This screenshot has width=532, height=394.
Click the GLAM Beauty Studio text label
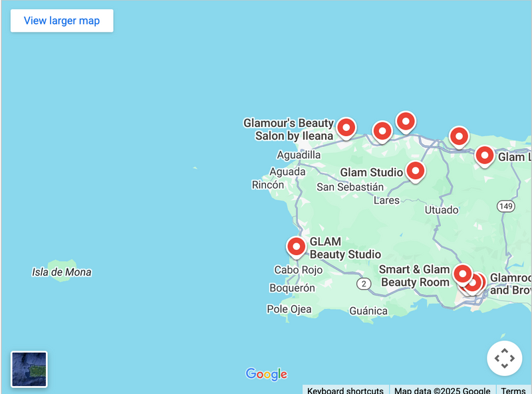coord(345,248)
